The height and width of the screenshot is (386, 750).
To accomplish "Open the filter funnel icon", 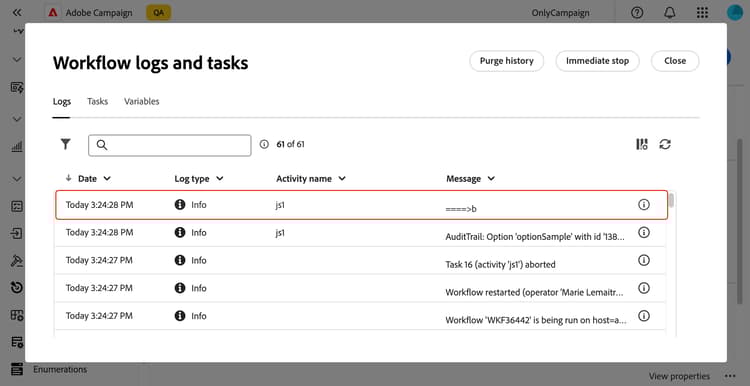I will [x=66, y=144].
